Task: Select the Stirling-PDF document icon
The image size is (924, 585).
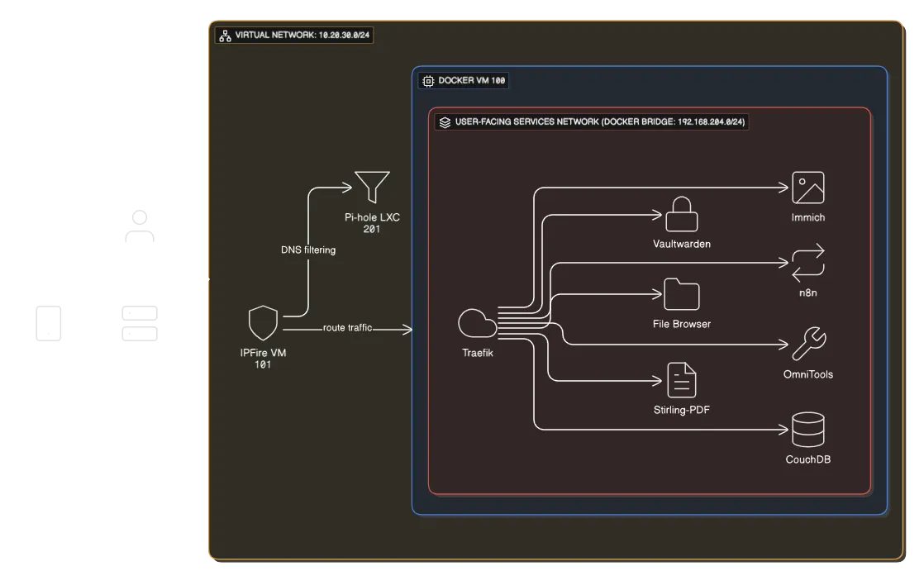Action: (x=682, y=379)
